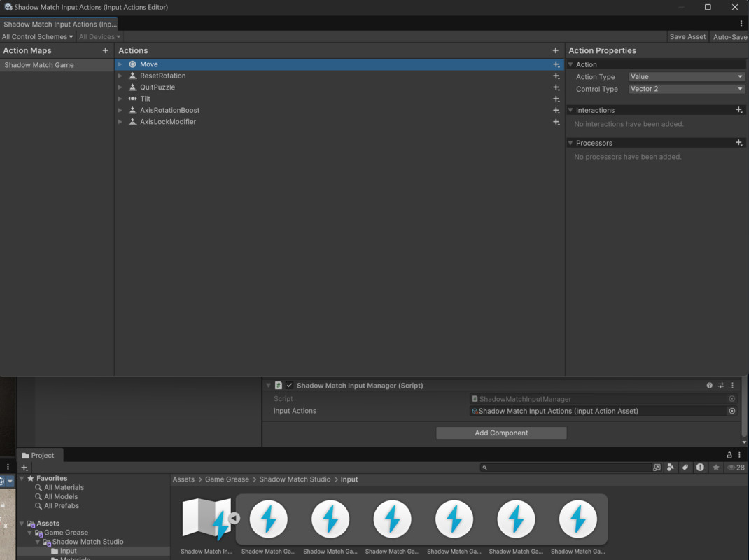
Task: Select All Materials favorite search
Action: pyautogui.click(x=64, y=487)
